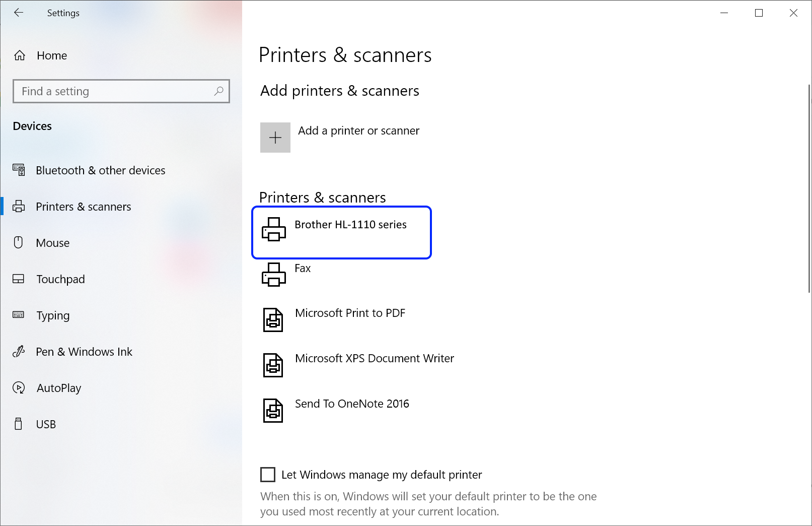Screen dimensions: 812x526
Task: Go to Bluetooth & other devices
Action: pos(101,170)
